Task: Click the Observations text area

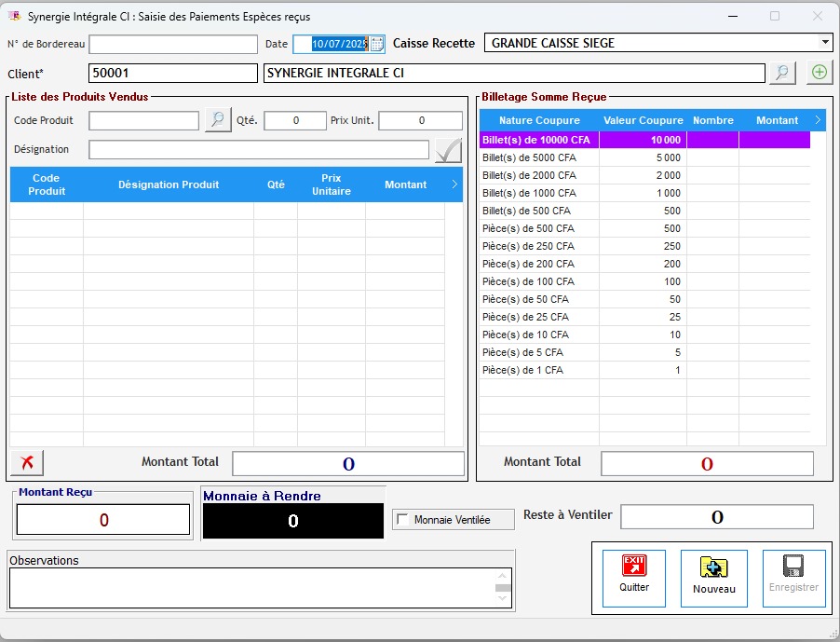Action: click(251, 588)
